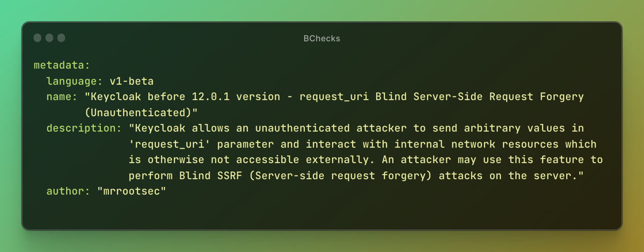
Task: Click the v1-beta value
Action: [131, 81]
